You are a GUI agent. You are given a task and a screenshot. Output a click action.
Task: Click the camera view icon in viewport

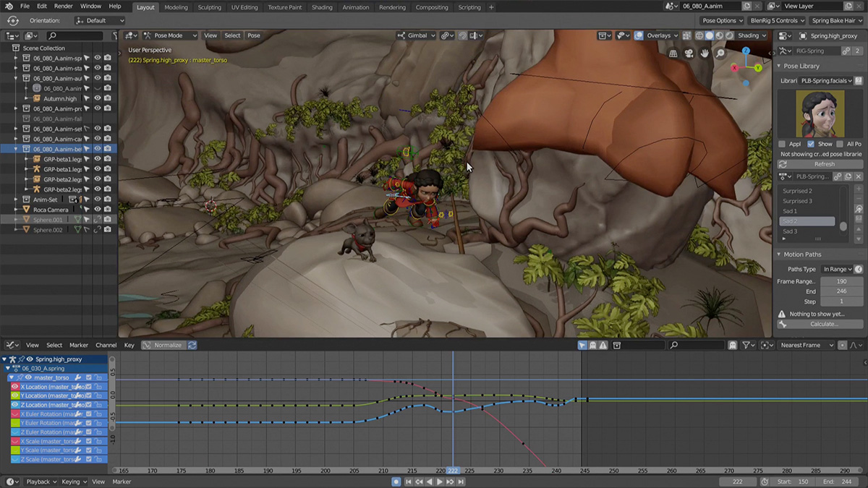click(x=689, y=53)
